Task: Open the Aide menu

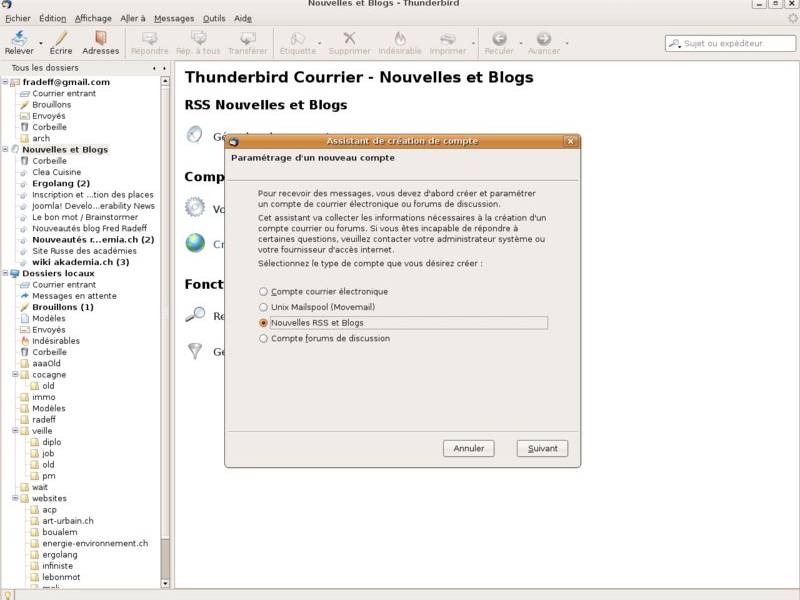Action: [x=243, y=18]
